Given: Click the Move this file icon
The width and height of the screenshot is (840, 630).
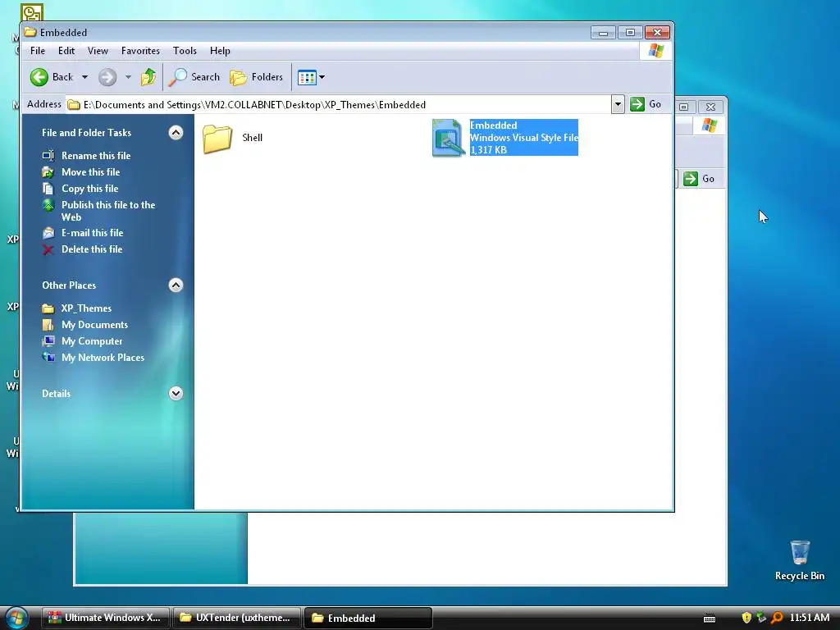Looking at the screenshot, I should pos(48,172).
